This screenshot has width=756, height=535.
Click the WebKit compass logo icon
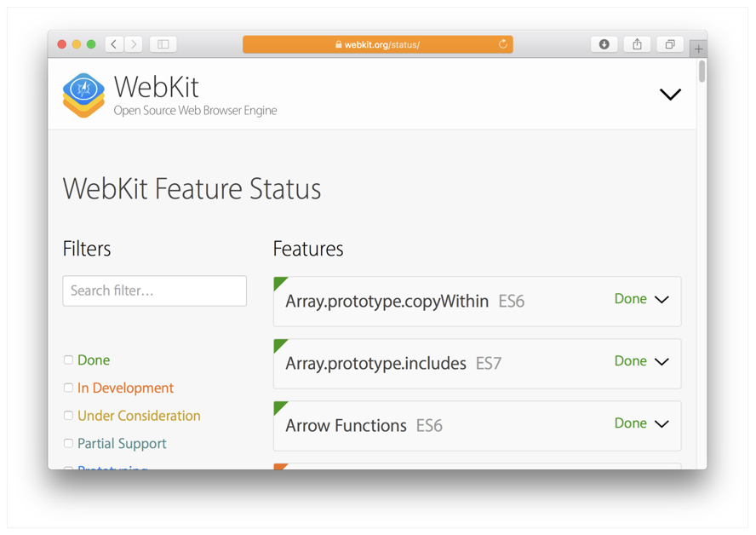click(83, 95)
